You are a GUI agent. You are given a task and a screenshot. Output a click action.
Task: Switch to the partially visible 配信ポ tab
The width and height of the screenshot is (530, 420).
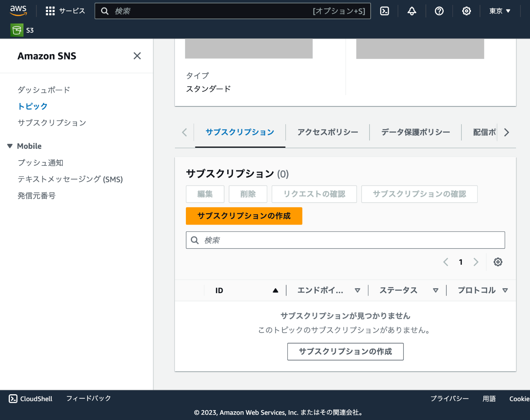pos(485,132)
